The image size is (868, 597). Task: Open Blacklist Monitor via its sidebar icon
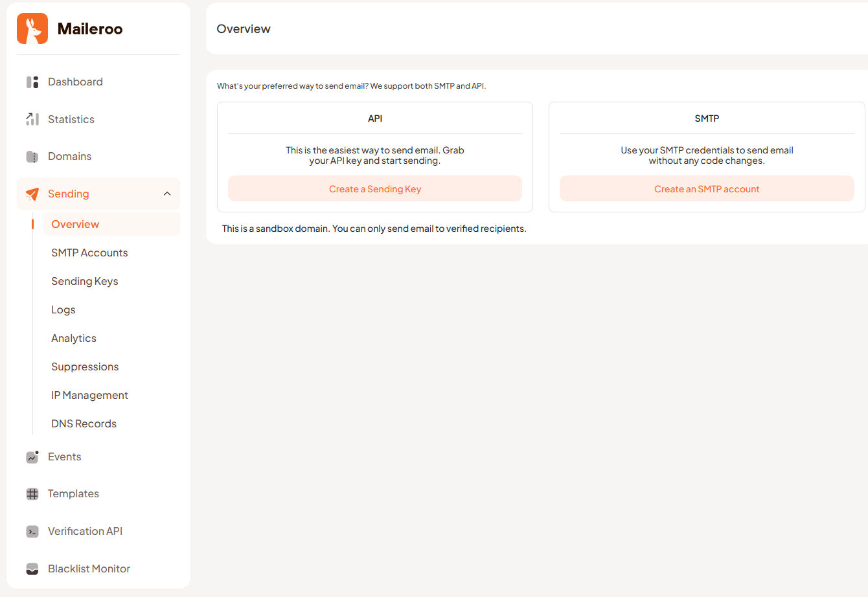[x=32, y=569]
